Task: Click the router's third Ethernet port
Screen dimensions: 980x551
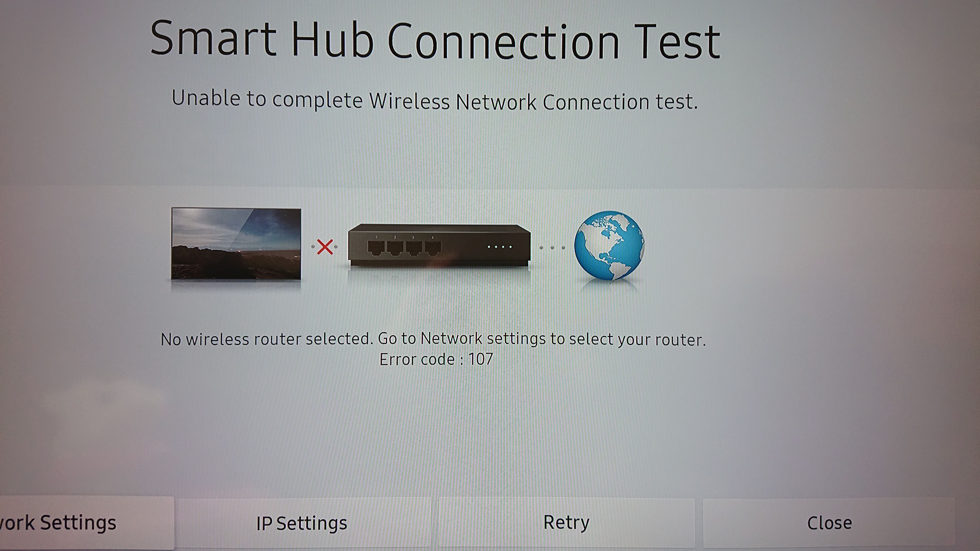Action: 414,248
